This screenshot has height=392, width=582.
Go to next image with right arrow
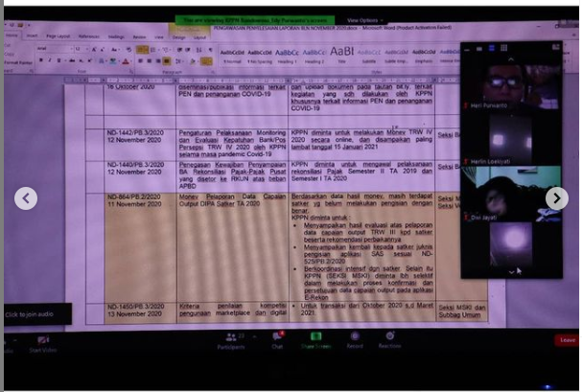557,198
